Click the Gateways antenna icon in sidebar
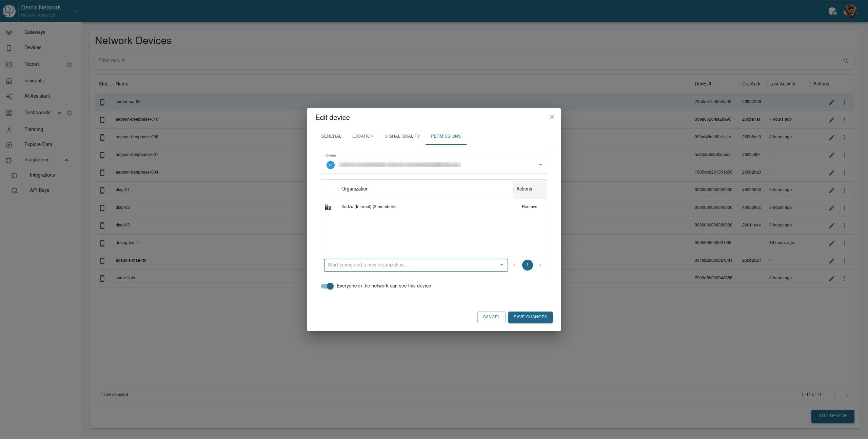Viewport: 868px width, 439px height. click(9, 33)
